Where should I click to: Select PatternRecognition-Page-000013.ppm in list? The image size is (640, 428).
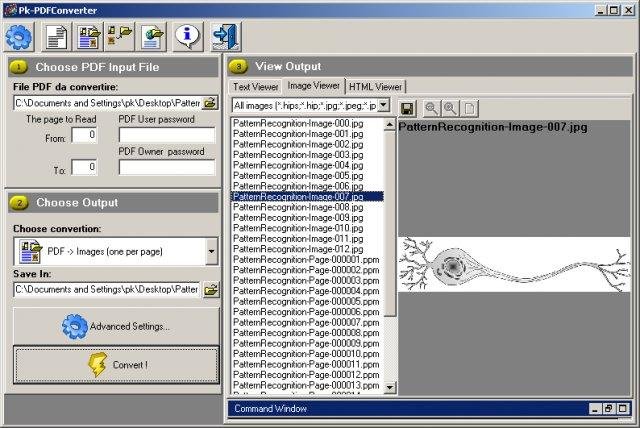point(307,385)
